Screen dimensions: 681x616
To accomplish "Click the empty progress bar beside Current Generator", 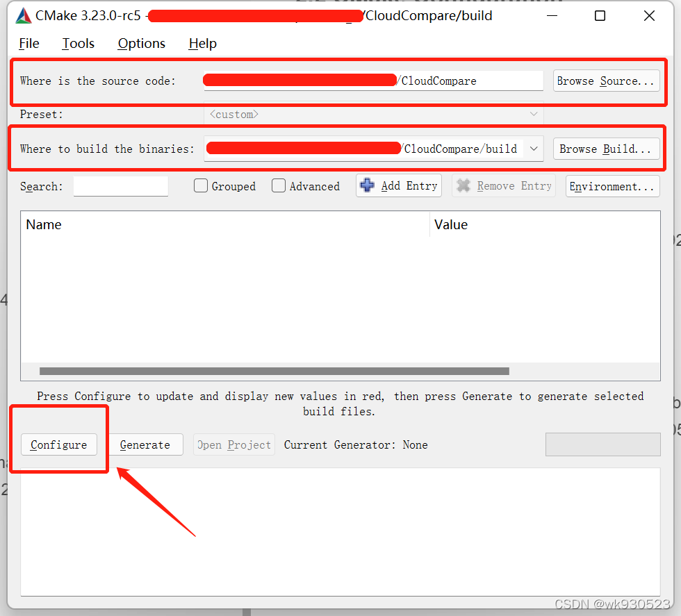I will click(x=603, y=444).
